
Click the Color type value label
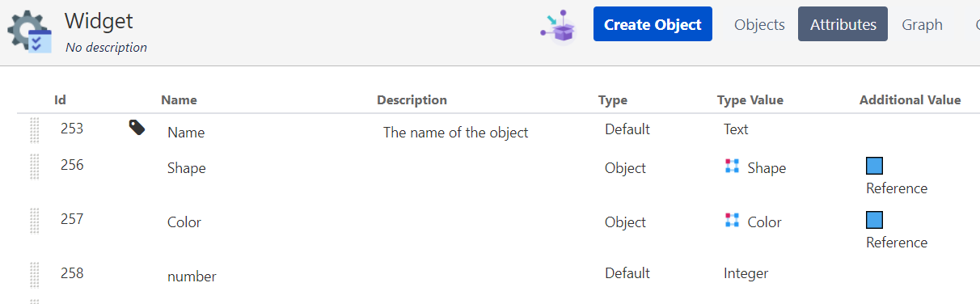tap(764, 222)
